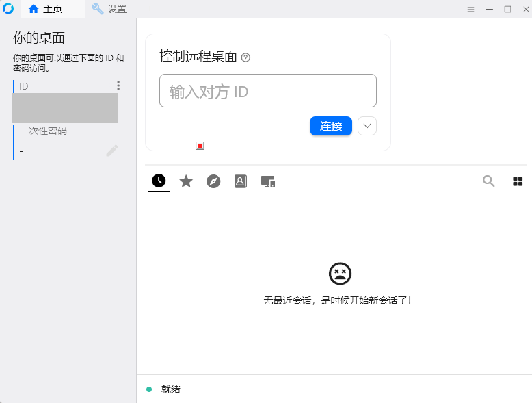Viewport: 532px width, 403px height.
Task: Click the gray ID number field
Action: [65, 108]
